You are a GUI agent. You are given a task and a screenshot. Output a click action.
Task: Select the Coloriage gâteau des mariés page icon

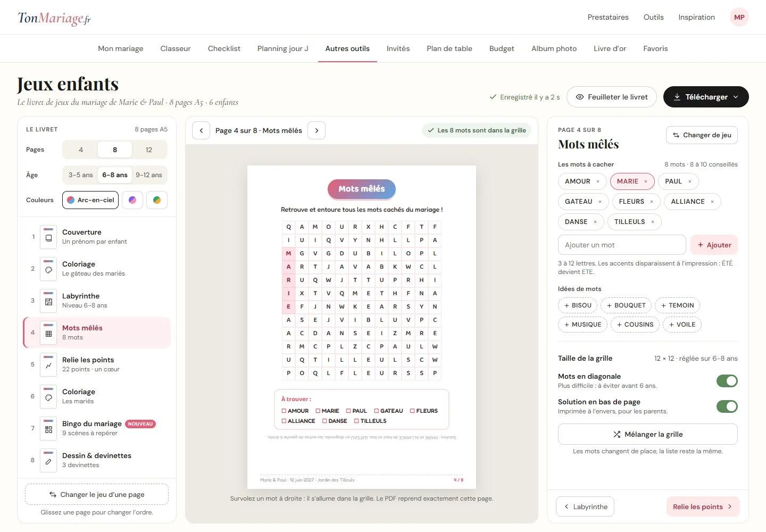[x=48, y=269]
